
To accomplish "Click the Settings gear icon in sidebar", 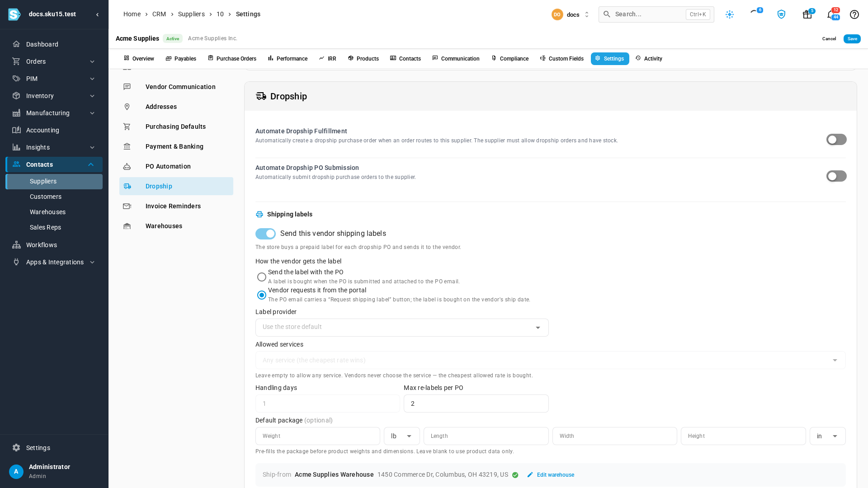I will pyautogui.click(x=16, y=448).
